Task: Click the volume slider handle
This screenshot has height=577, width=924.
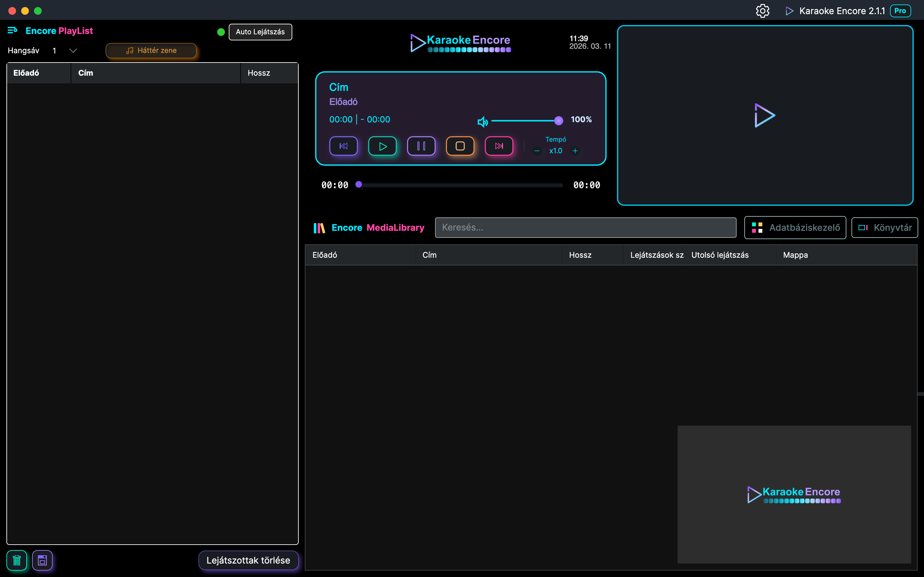Action: point(558,121)
